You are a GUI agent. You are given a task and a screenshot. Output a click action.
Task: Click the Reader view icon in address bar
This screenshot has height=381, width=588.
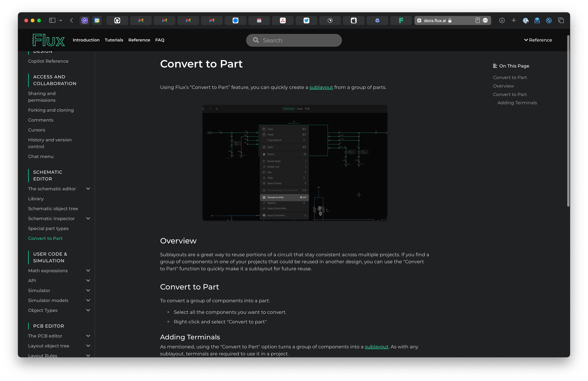[x=477, y=20]
